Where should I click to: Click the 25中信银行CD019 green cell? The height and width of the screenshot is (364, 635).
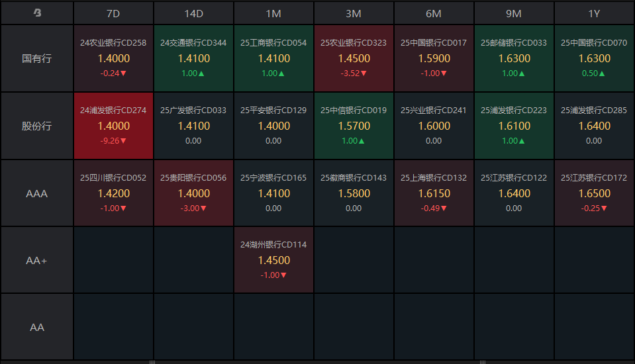(354, 126)
